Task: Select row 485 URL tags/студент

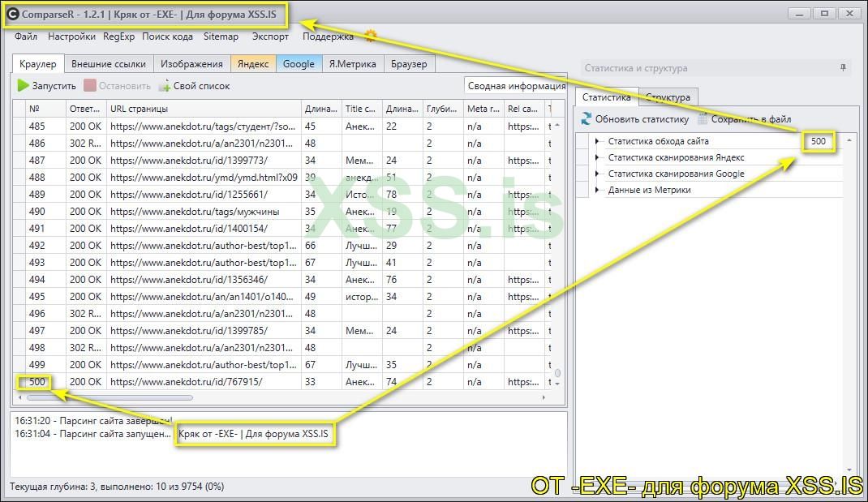Action: coord(203,127)
